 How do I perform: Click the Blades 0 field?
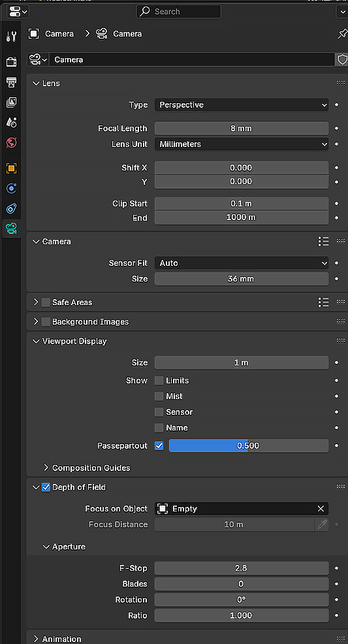pyautogui.click(x=242, y=584)
